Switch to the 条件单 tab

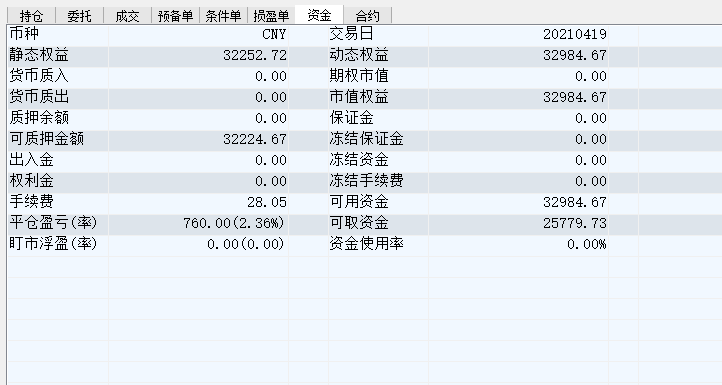pos(223,16)
